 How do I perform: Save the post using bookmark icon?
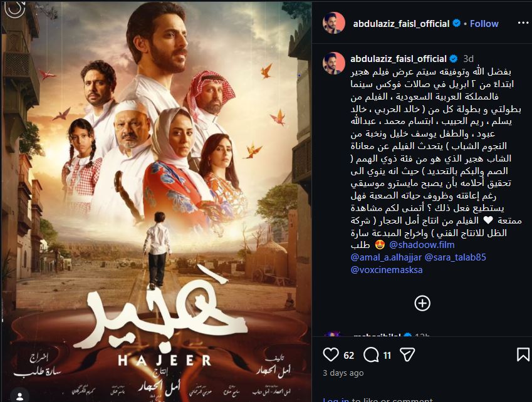pyautogui.click(x=523, y=354)
